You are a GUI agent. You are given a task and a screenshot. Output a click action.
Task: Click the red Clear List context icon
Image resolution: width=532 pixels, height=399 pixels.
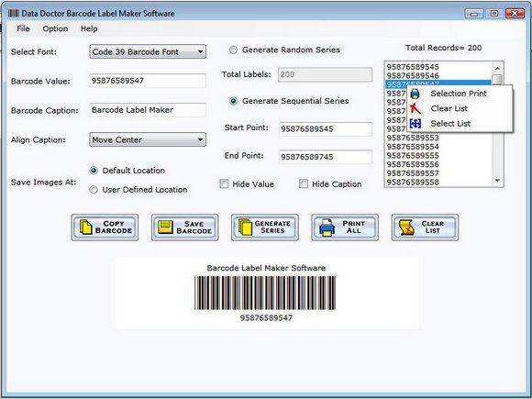click(x=415, y=108)
